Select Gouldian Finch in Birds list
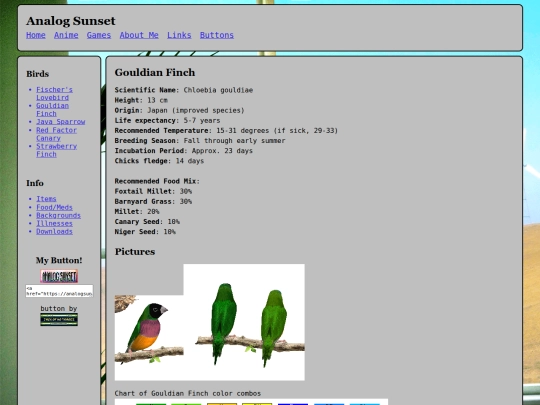The width and height of the screenshot is (540, 405). [x=52, y=110]
